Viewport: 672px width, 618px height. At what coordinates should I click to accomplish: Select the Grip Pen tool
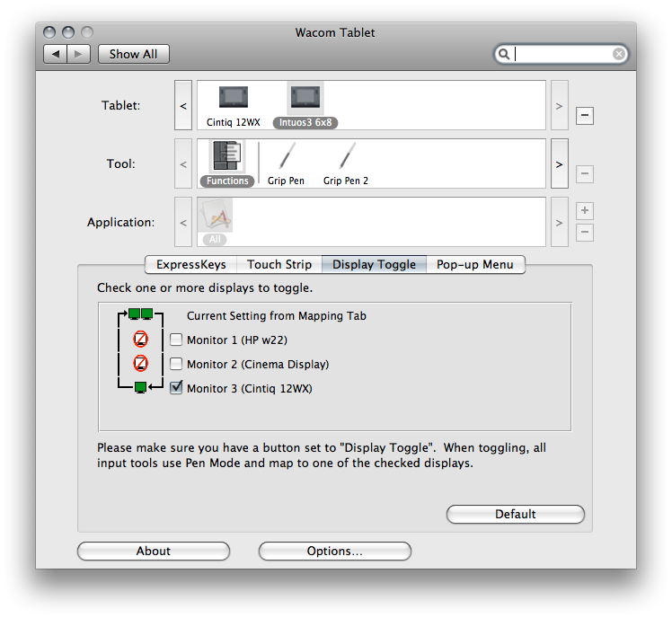tap(287, 156)
